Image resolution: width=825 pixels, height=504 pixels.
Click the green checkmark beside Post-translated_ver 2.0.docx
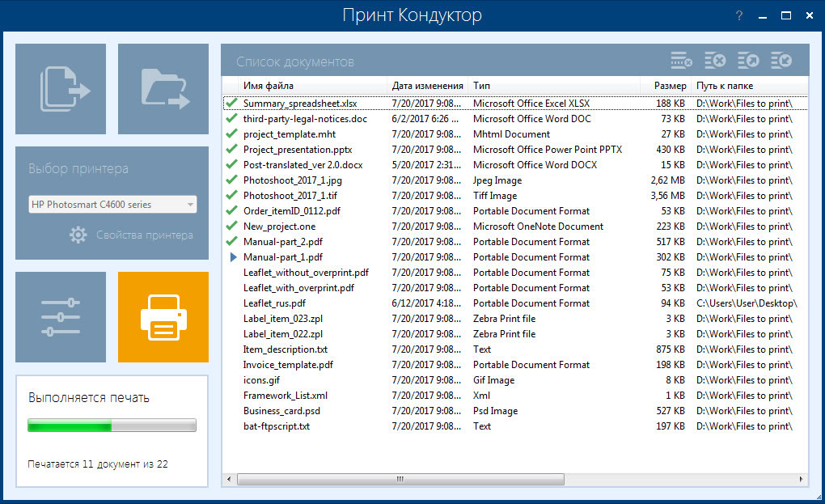pyautogui.click(x=231, y=165)
